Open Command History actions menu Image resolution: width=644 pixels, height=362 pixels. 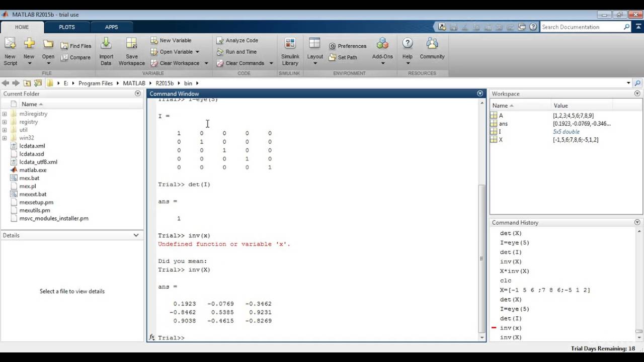point(637,222)
